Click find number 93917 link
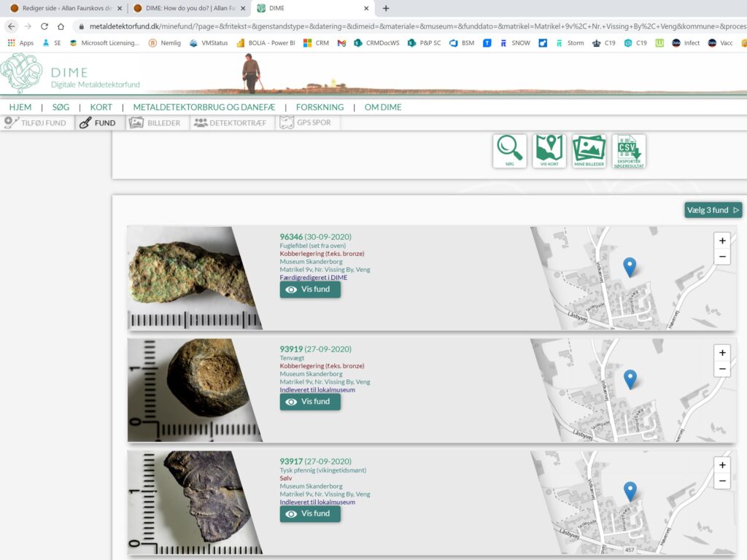The height and width of the screenshot is (560, 747). [291, 462]
